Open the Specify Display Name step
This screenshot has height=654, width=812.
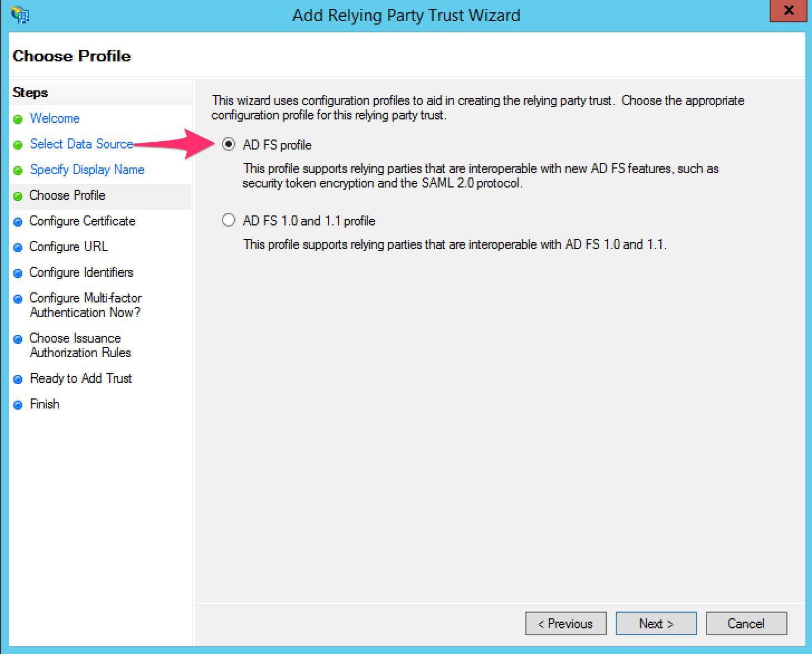(x=87, y=170)
